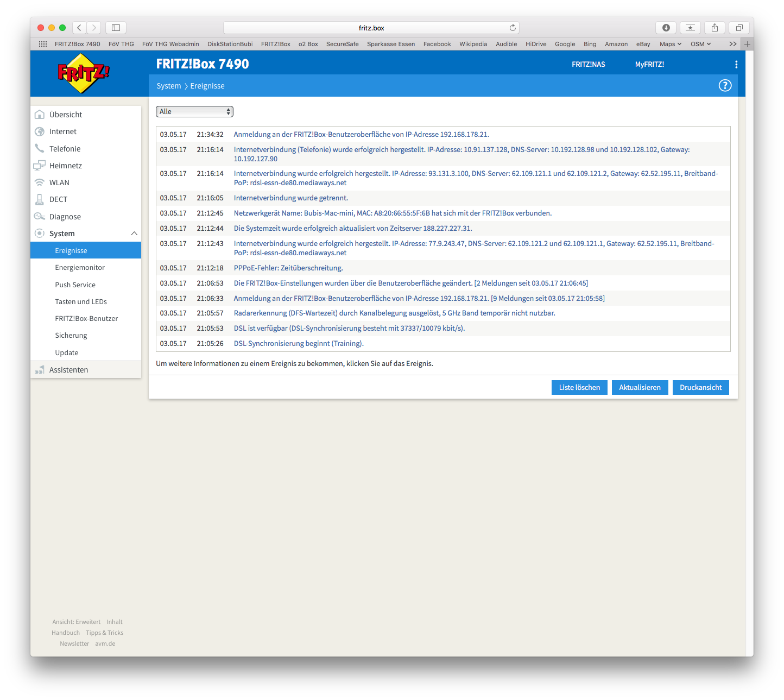Open Sicherung submenu item
784x700 pixels.
[x=71, y=336]
